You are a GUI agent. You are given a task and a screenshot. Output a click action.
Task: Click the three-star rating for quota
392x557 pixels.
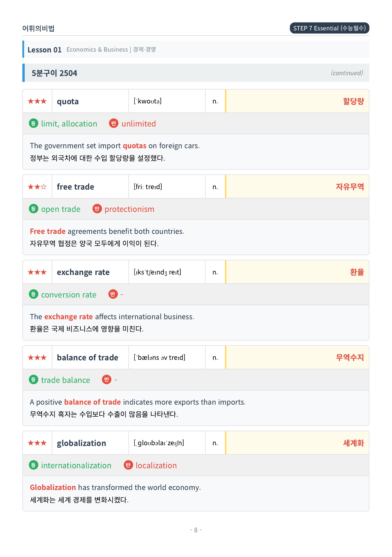pos(37,101)
